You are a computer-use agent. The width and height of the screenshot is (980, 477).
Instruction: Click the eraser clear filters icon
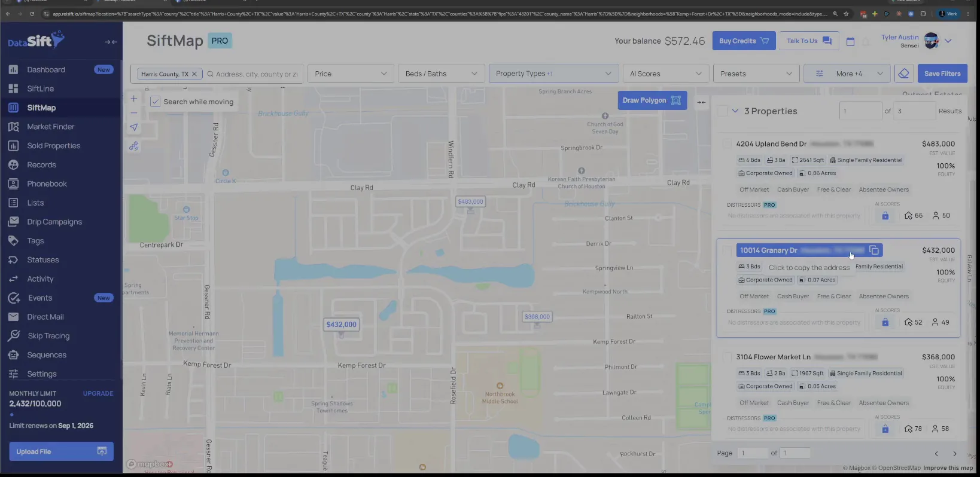(904, 74)
